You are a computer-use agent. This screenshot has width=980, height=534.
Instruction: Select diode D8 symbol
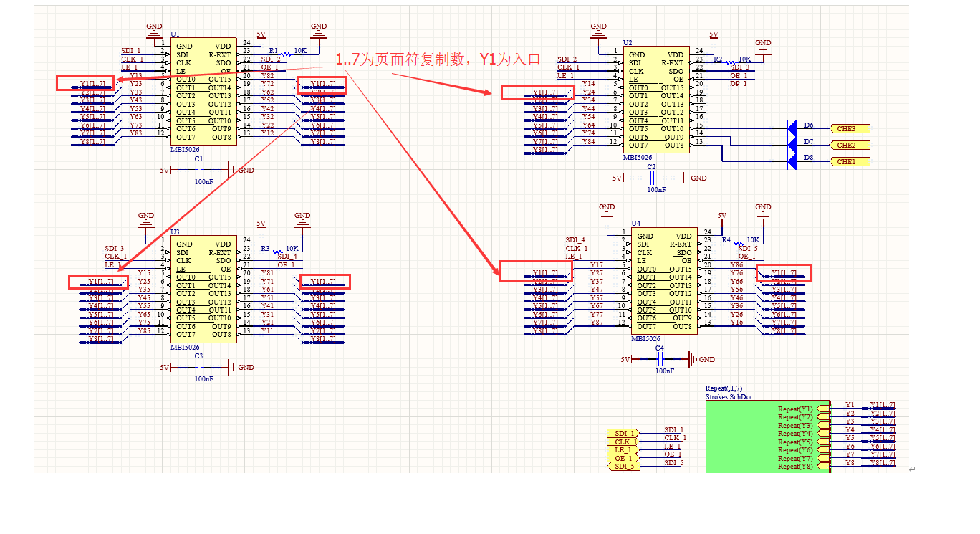pyautogui.click(x=792, y=162)
